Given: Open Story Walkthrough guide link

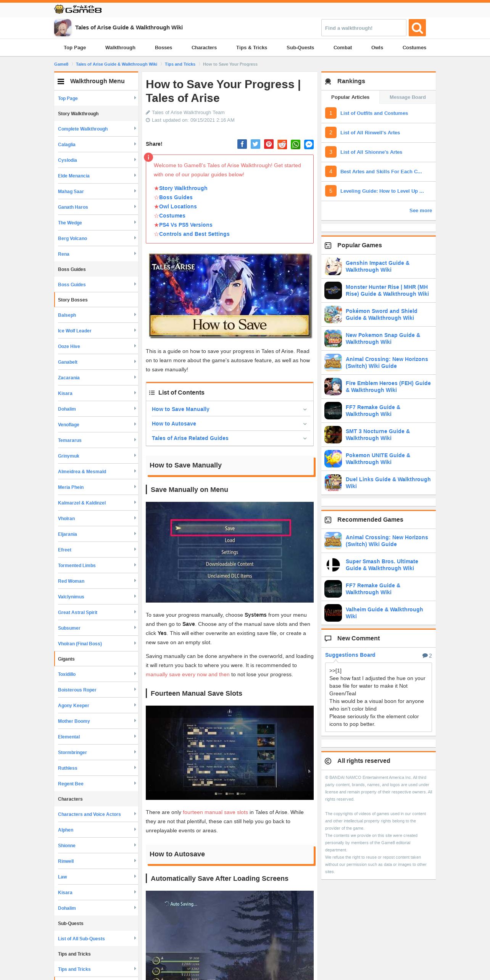Looking at the screenshot, I should (x=183, y=188).
